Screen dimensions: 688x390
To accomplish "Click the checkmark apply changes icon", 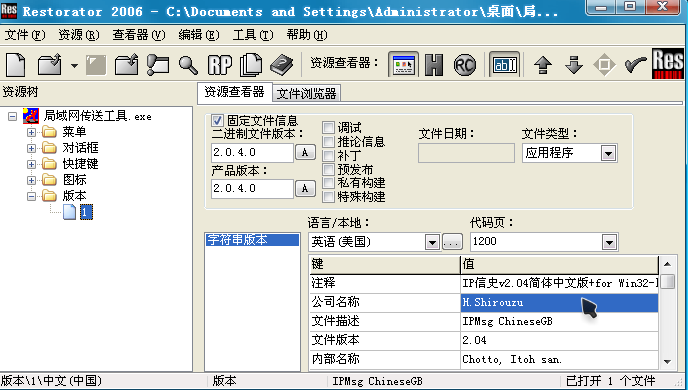I will (636, 65).
